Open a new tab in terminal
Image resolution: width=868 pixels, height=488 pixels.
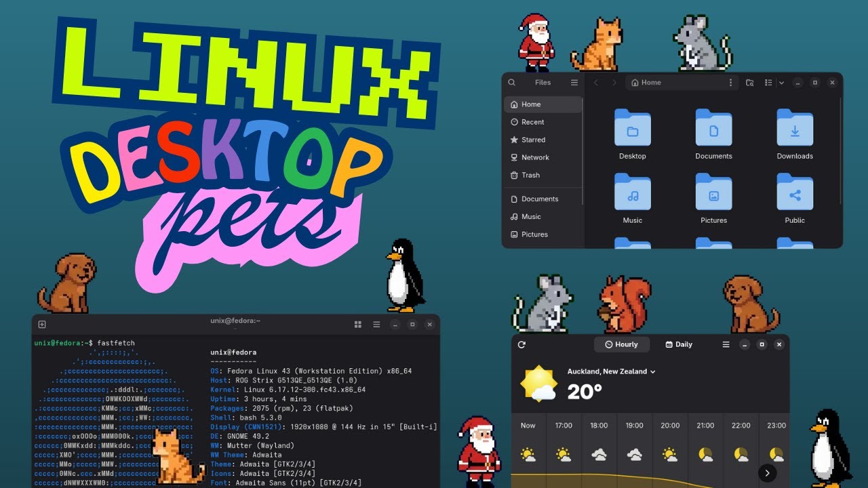tap(42, 325)
